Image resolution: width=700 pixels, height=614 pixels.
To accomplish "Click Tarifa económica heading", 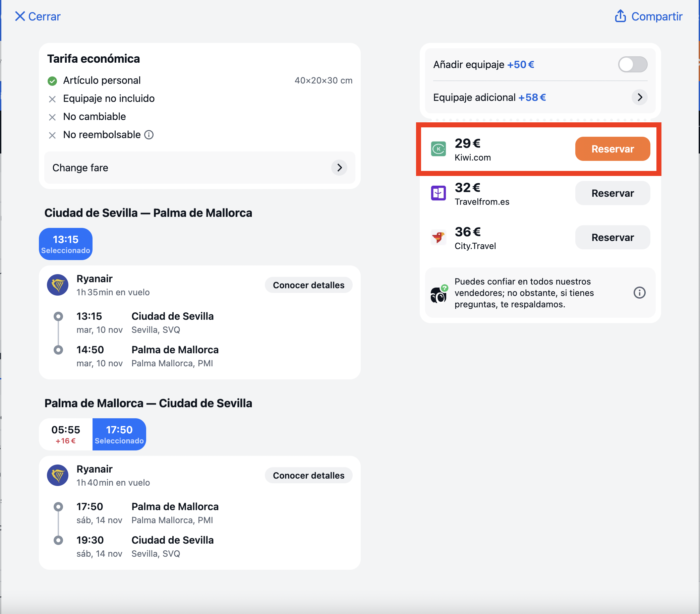I will coord(94,59).
